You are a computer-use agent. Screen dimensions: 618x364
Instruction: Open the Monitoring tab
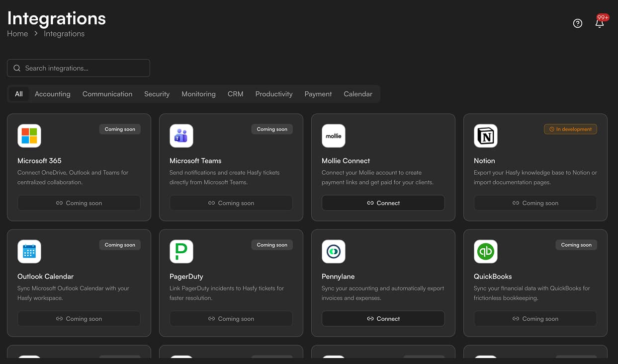click(x=198, y=94)
